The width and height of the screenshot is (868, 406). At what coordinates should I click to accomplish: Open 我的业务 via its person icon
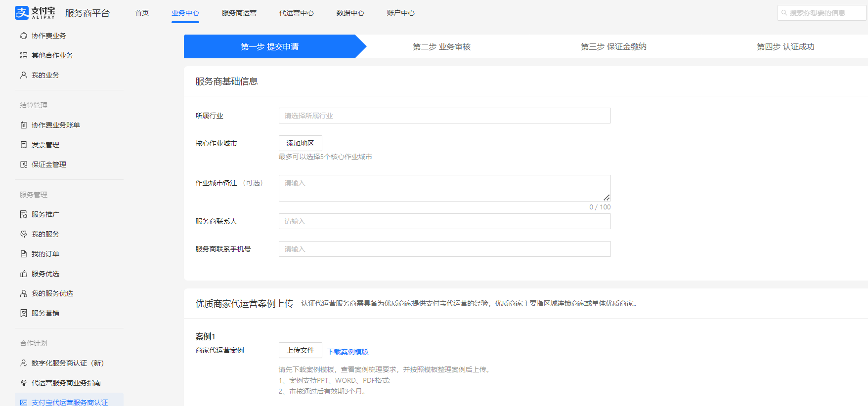23,75
